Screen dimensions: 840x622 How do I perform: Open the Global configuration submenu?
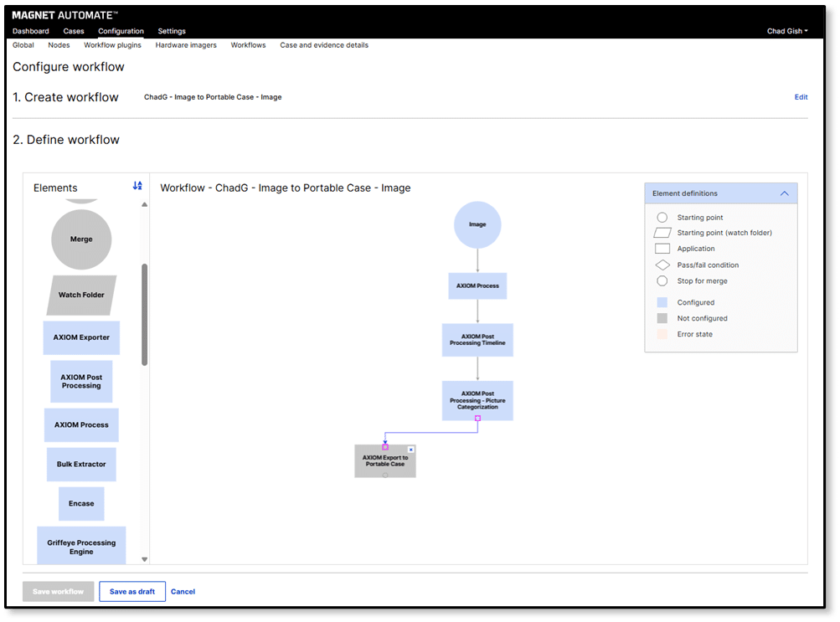23,45
